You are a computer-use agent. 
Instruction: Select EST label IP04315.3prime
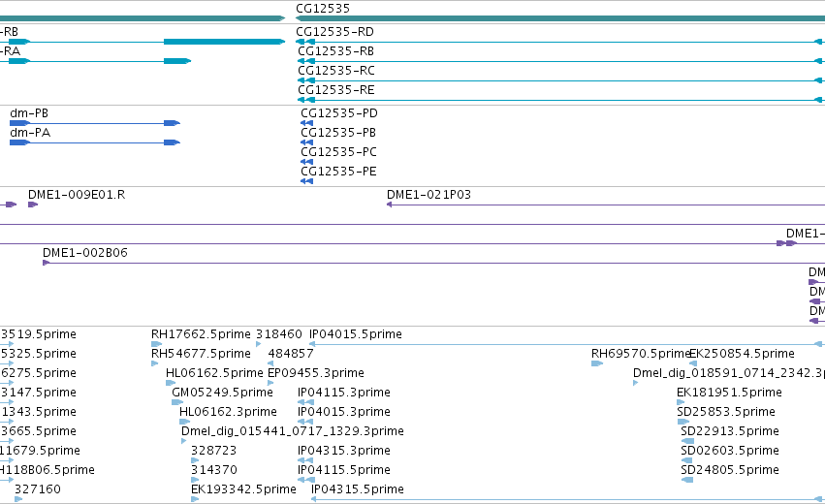click(344, 452)
